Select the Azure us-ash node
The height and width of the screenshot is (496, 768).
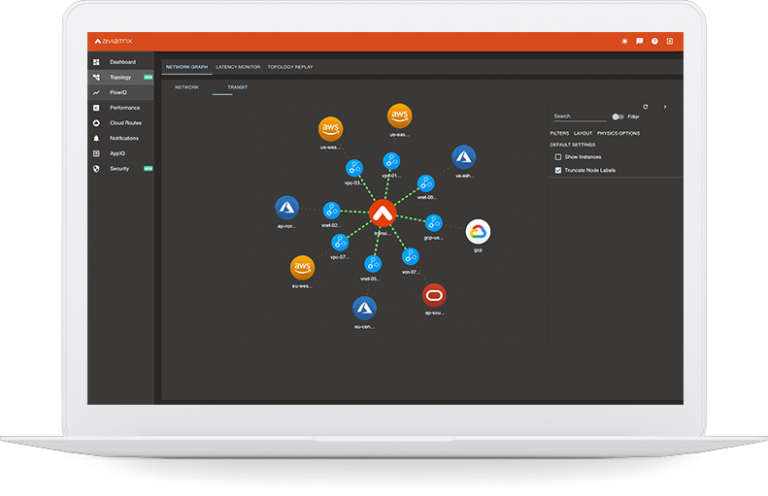pyautogui.click(x=463, y=157)
